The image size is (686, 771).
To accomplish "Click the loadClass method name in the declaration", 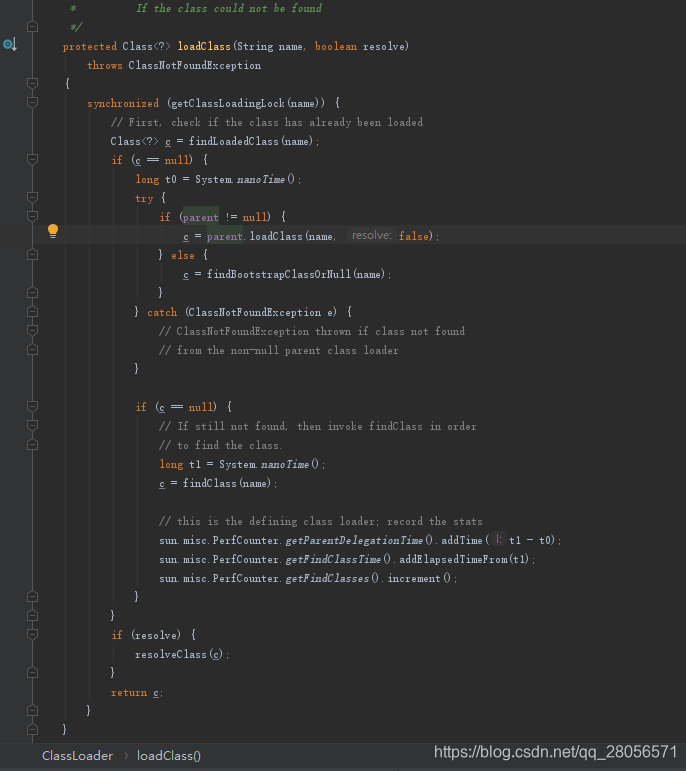I will tap(204, 46).
